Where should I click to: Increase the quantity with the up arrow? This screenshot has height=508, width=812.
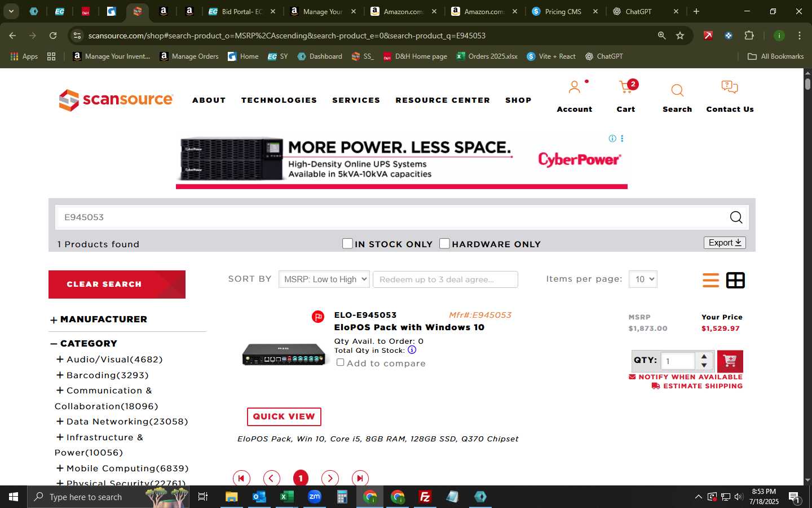pos(704,357)
